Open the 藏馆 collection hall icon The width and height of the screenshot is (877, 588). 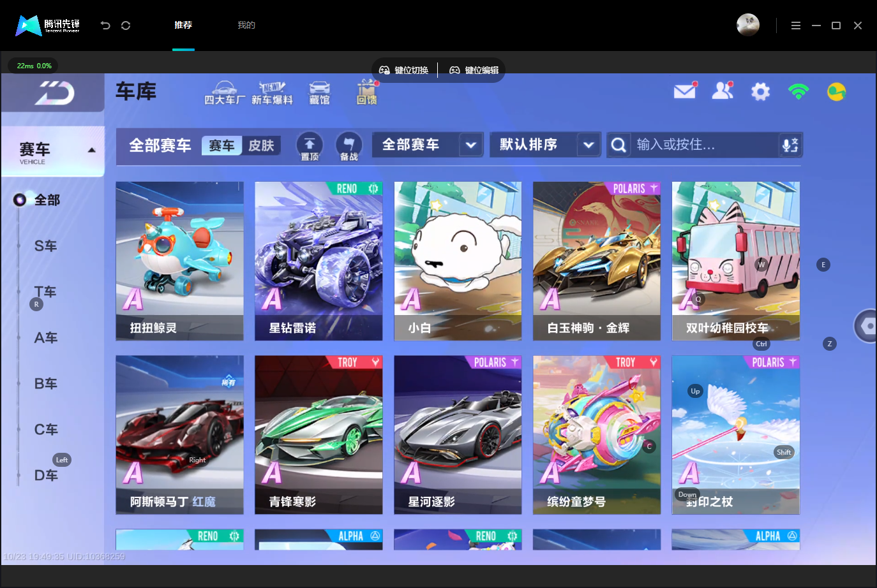[319, 93]
